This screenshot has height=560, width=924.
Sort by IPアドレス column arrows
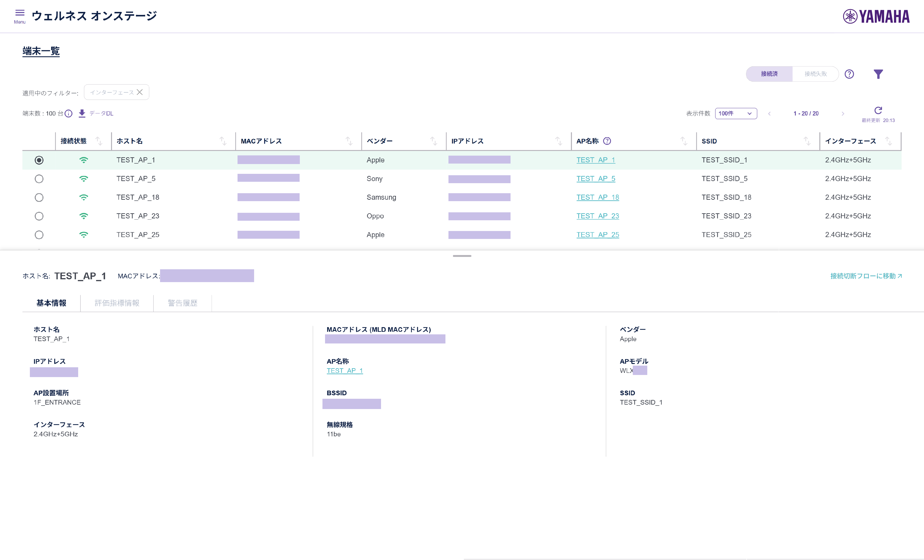pos(559,141)
